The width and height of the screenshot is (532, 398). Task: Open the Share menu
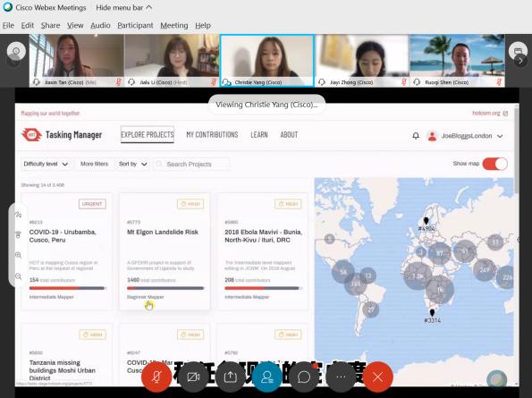point(50,25)
